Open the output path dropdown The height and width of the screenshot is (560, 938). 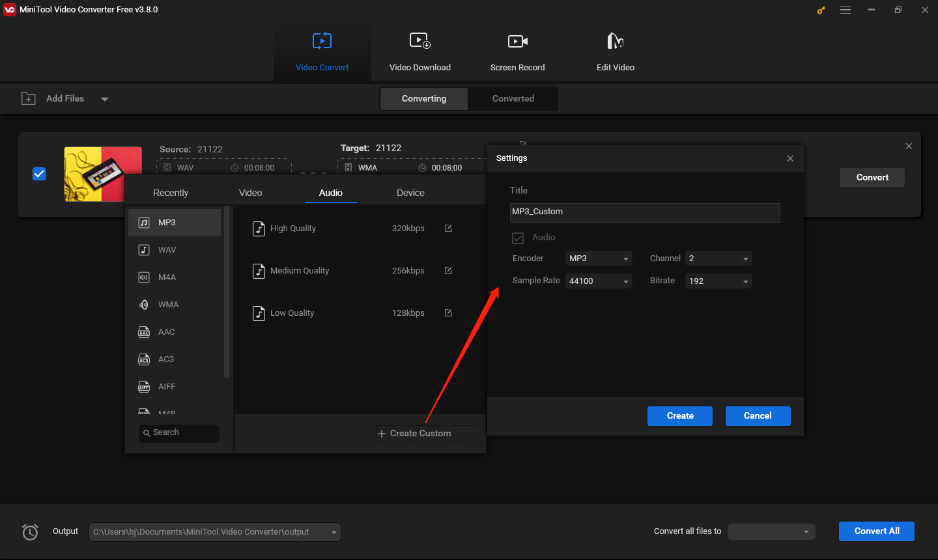[334, 532]
